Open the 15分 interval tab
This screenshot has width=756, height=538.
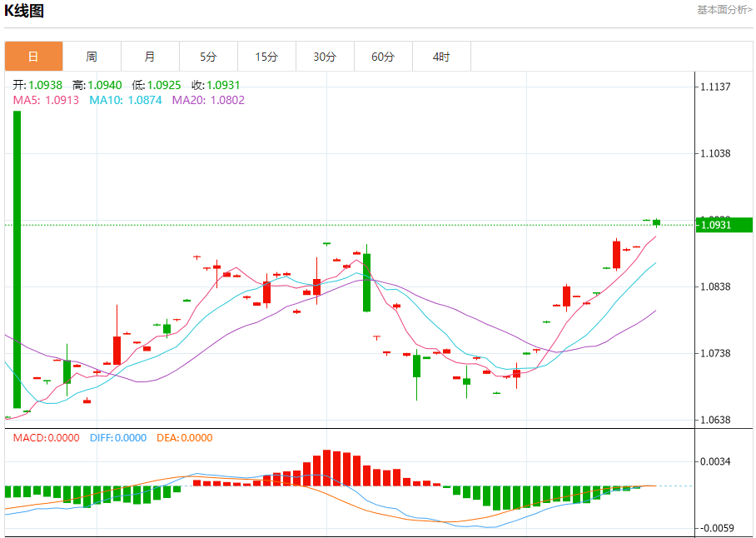point(266,57)
